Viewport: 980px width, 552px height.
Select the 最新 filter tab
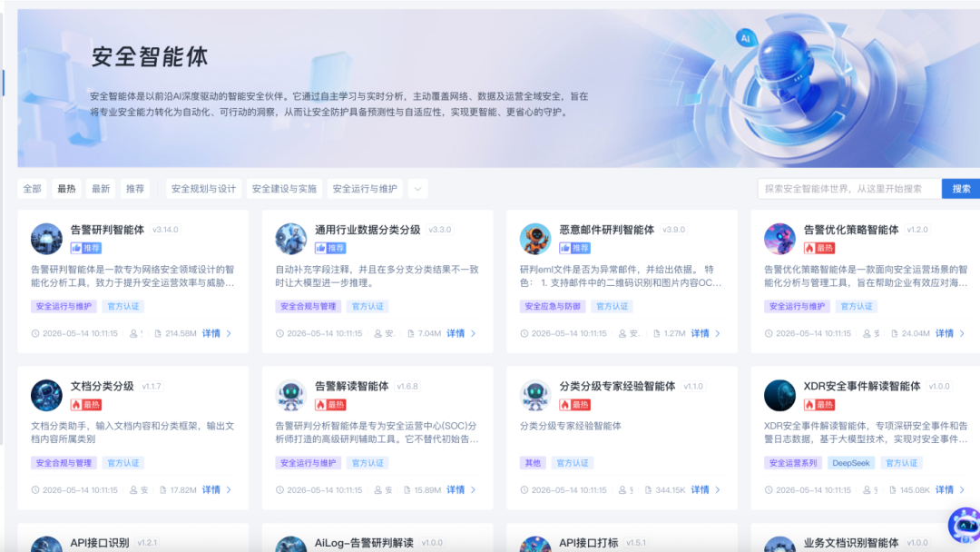[101, 189]
